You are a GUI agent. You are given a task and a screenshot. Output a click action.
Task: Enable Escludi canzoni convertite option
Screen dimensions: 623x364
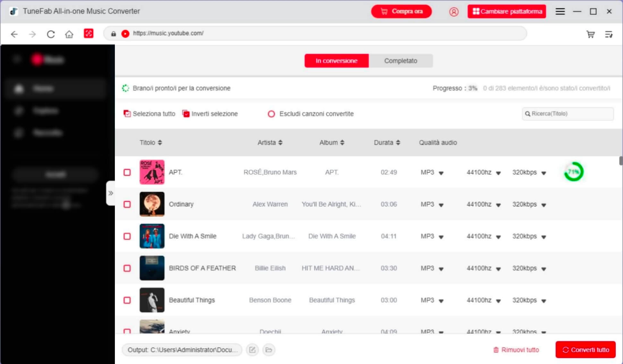271,114
